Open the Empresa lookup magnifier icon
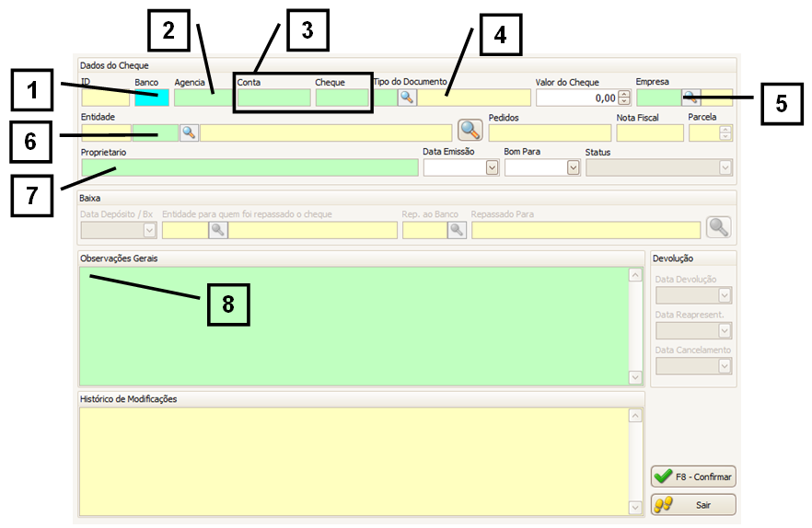Viewport: 812px width, 528px height. [x=690, y=98]
